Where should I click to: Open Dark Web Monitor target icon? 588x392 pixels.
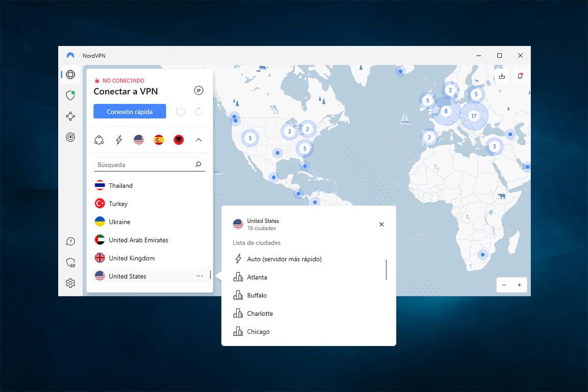[70, 137]
